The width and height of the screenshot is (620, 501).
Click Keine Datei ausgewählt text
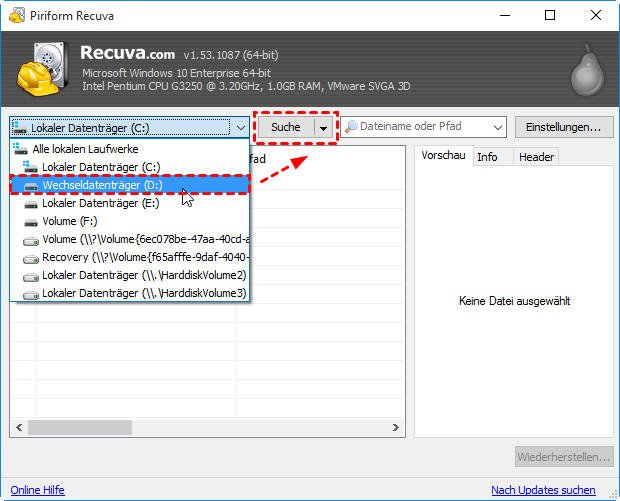click(514, 301)
